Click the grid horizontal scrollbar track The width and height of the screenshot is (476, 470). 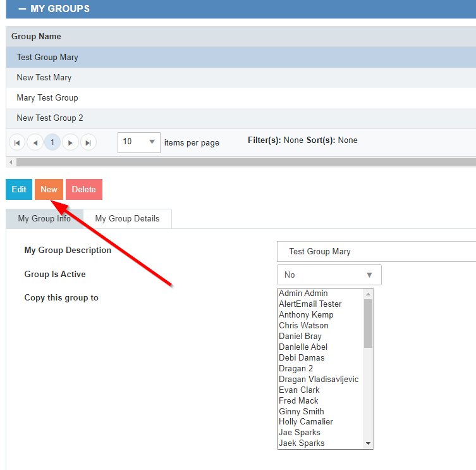[246, 162]
